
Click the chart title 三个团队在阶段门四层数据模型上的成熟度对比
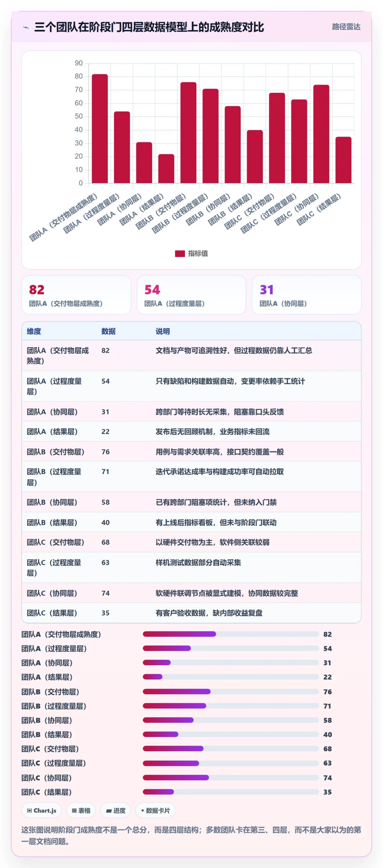coord(149,27)
